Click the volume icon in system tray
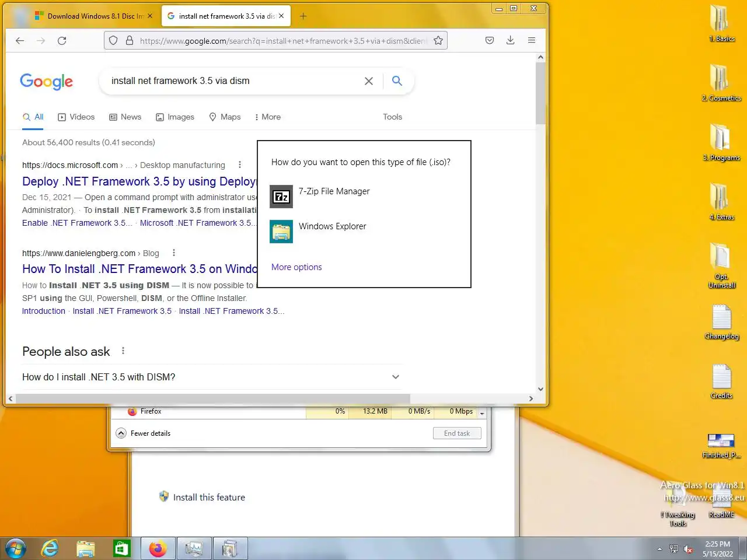Viewport: 747px width, 560px height. (x=689, y=549)
